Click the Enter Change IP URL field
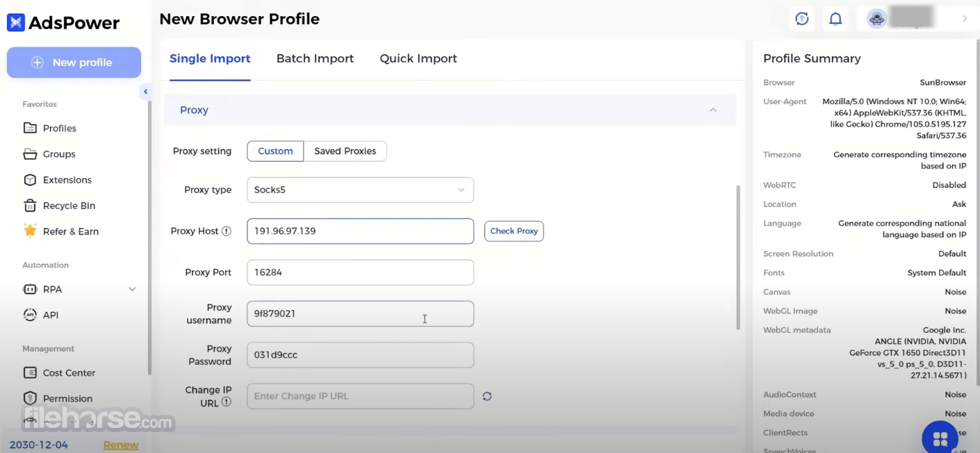This screenshot has height=453, width=980. (x=360, y=396)
